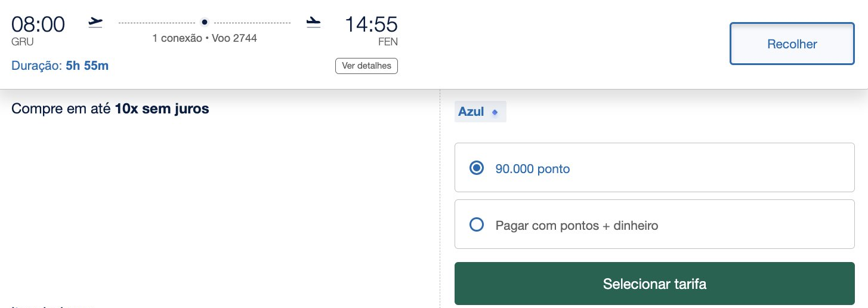Confirm with the Selecionar tarifa button
Image resolution: width=868 pixels, height=308 pixels.
[654, 284]
